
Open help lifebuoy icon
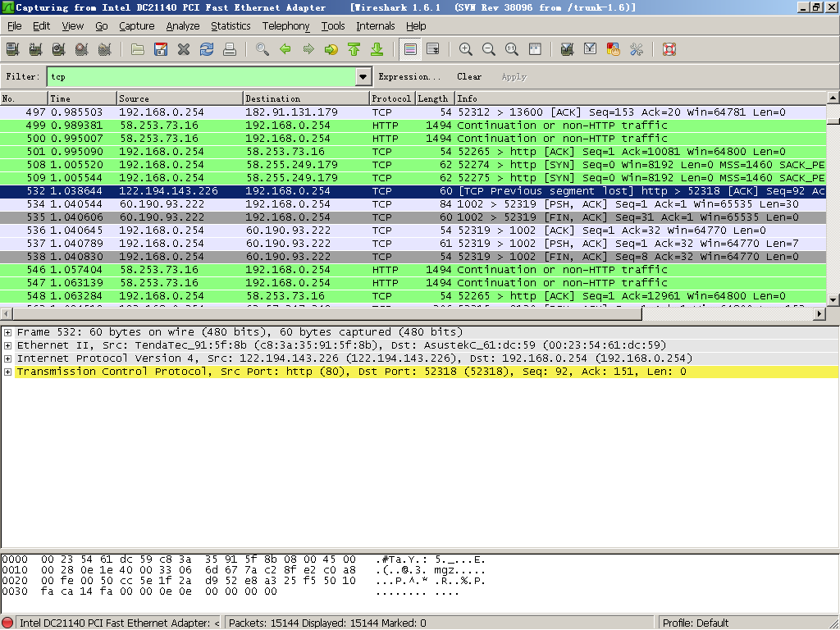[669, 50]
